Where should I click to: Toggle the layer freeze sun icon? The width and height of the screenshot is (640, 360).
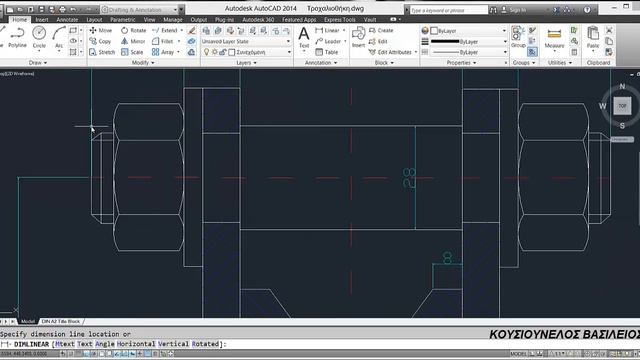point(215,52)
